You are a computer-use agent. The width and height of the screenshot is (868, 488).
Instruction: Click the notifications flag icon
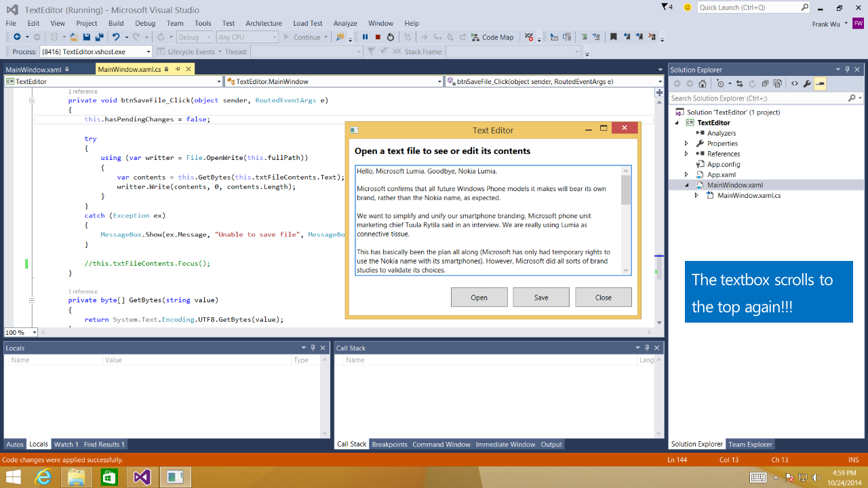coord(665,7)
